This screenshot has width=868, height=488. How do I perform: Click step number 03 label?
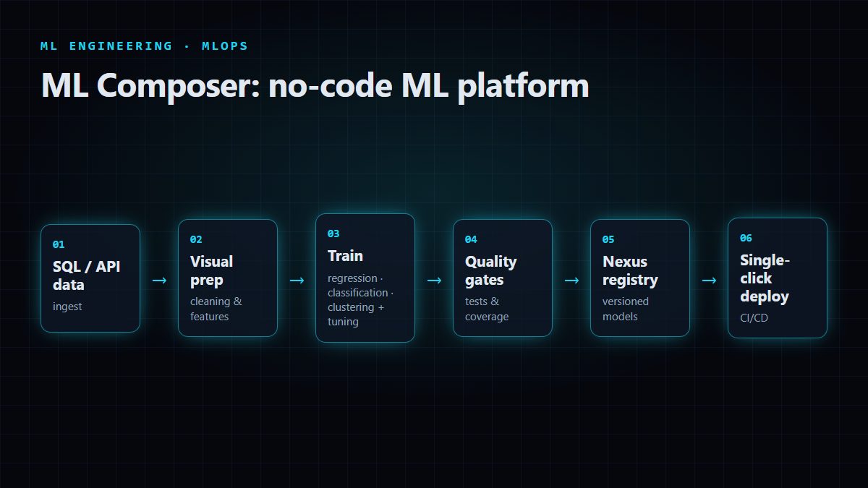pos(333,234)
